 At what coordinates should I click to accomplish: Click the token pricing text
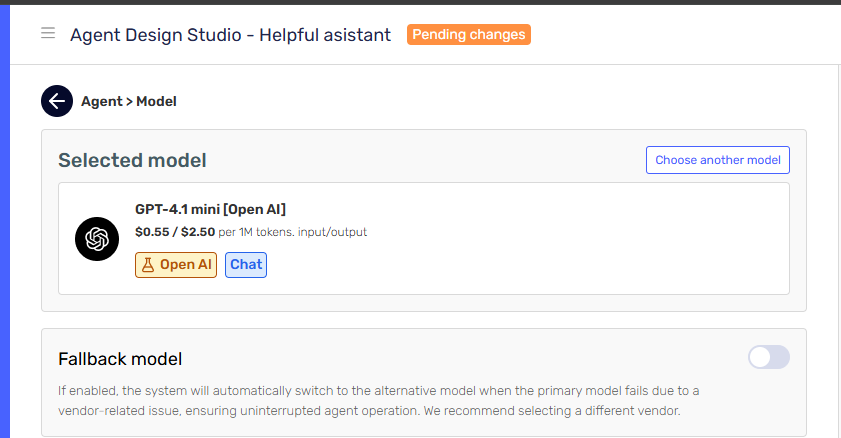click(x=251, y=232)
